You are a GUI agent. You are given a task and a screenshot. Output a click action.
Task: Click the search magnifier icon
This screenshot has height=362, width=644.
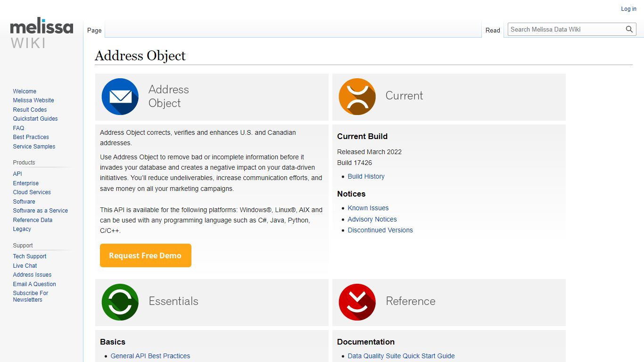click(629, 29)
